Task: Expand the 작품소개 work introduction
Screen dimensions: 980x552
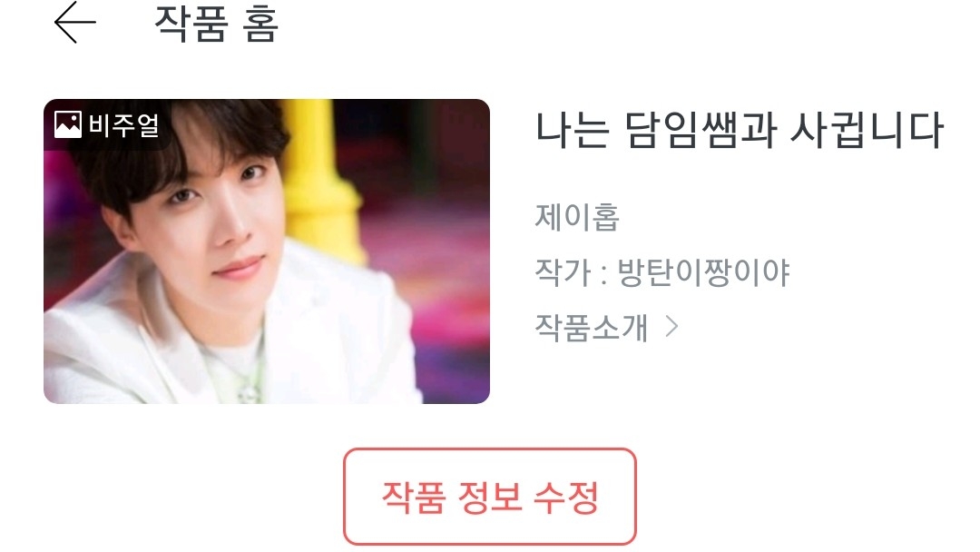Action: click(x=606, y=327)
